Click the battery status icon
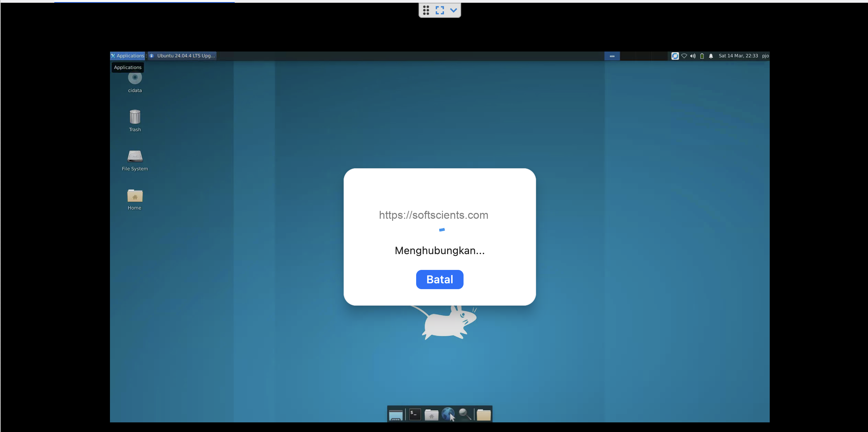This screenshot has width=868, height=432. (702, 56)
